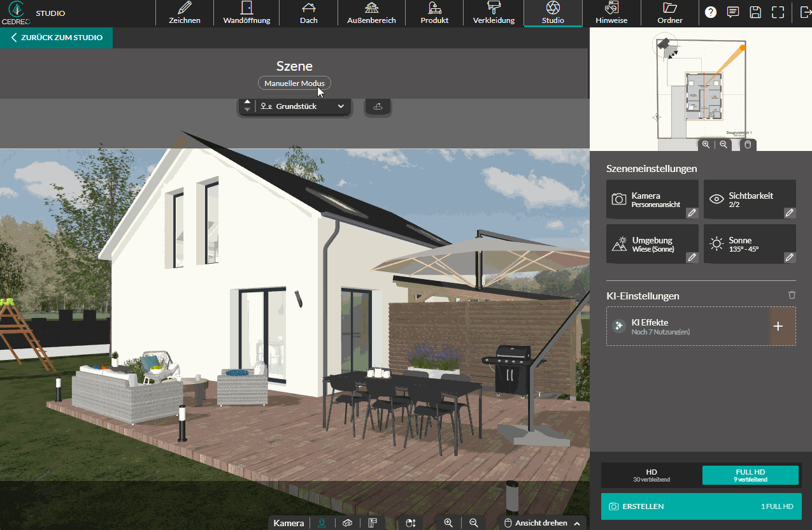
Task: Click the terrain icon beside Grundstück dropdown
Action: 378,106
